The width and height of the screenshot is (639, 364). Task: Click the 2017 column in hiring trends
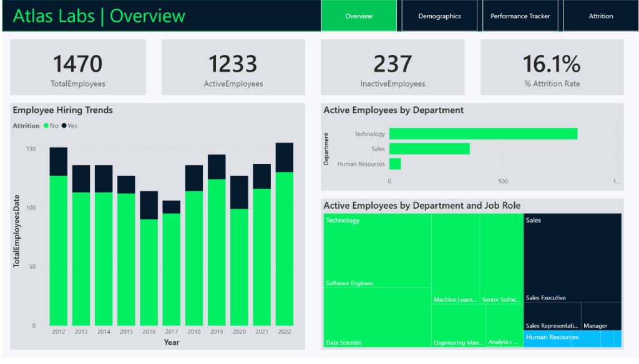click(x=172, y=268)
